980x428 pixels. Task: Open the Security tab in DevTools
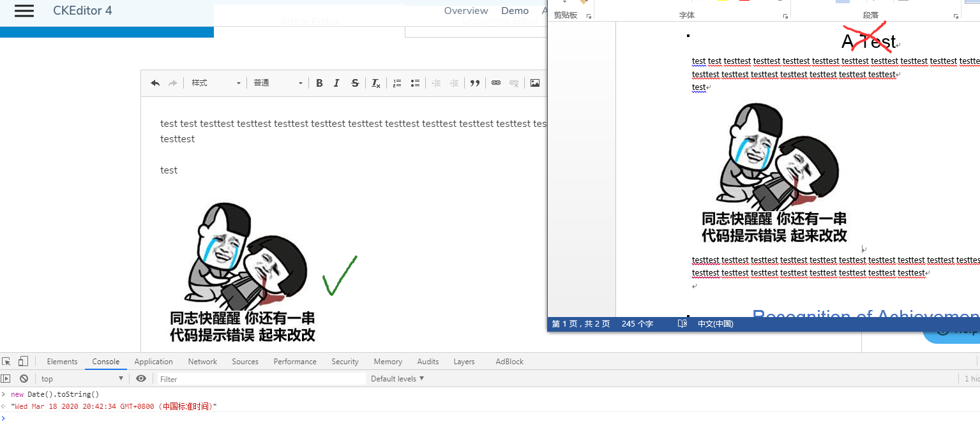pos(345,362)
